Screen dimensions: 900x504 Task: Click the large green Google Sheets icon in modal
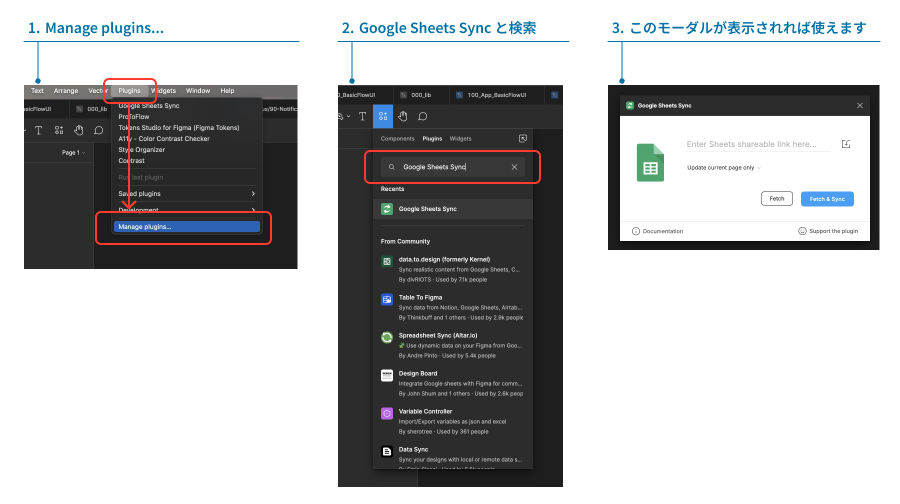(650, 163)
